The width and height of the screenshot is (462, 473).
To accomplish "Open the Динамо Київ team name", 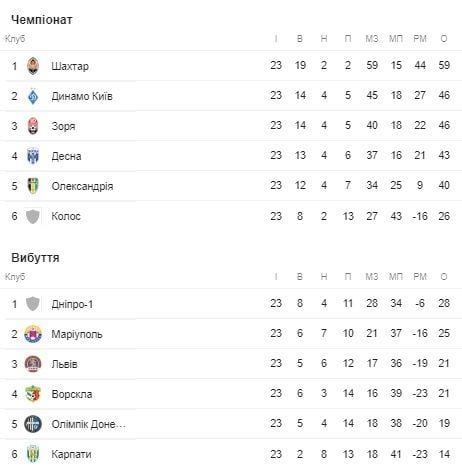I will pos(82,96).
